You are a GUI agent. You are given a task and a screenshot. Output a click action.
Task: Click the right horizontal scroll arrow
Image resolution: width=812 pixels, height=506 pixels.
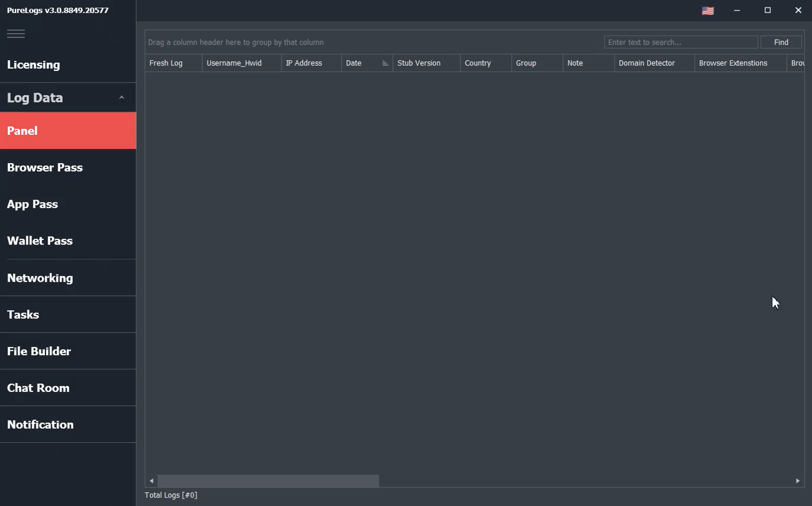tap(798, 481)
